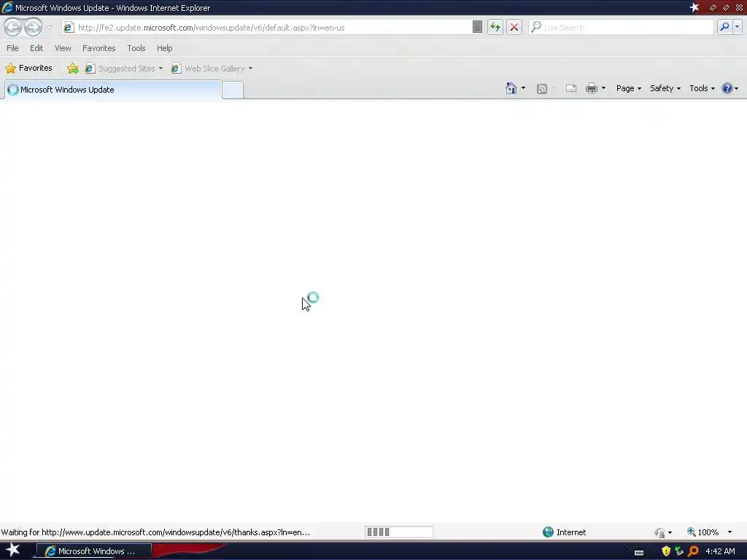Open the search provider dropdown arrow
This screenshot has width=747, height=560.
pos(738,27)
